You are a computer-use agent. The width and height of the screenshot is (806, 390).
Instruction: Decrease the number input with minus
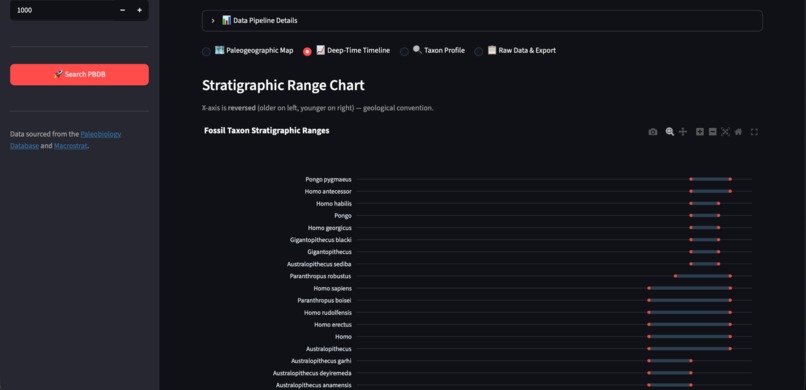tap(122, 10)
